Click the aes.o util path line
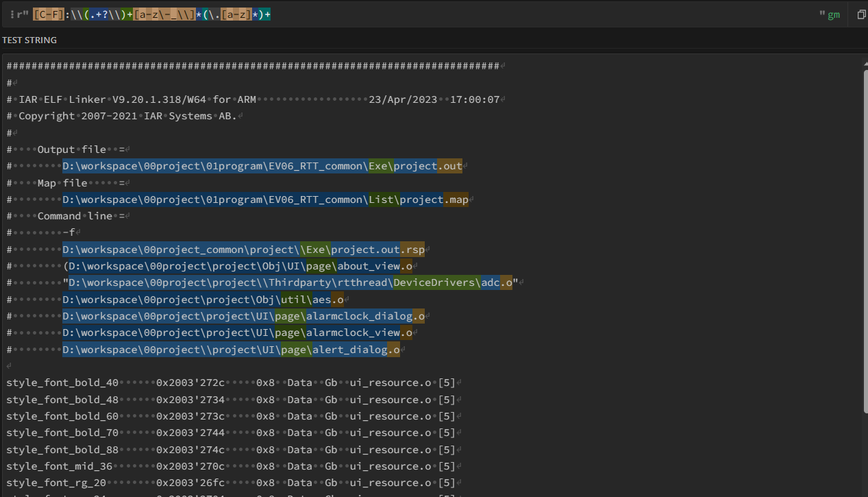The image size is (868, 497). 202,300
